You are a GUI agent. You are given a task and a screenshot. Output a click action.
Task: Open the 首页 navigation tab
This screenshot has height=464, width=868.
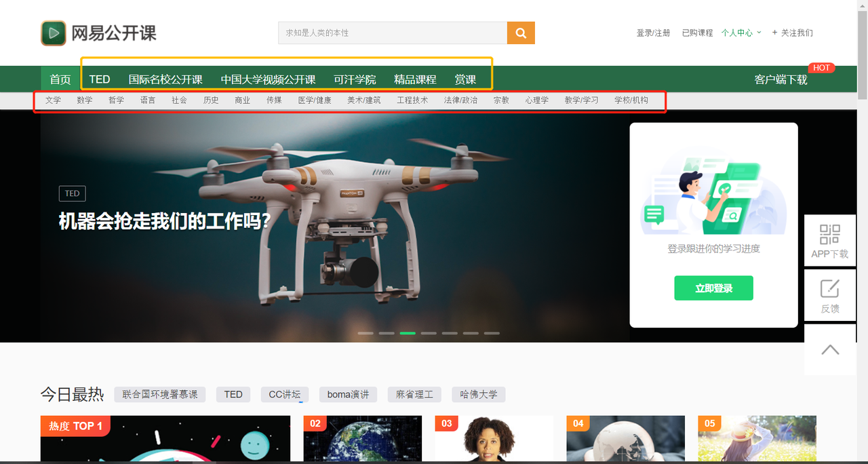[x=60, y=79]
